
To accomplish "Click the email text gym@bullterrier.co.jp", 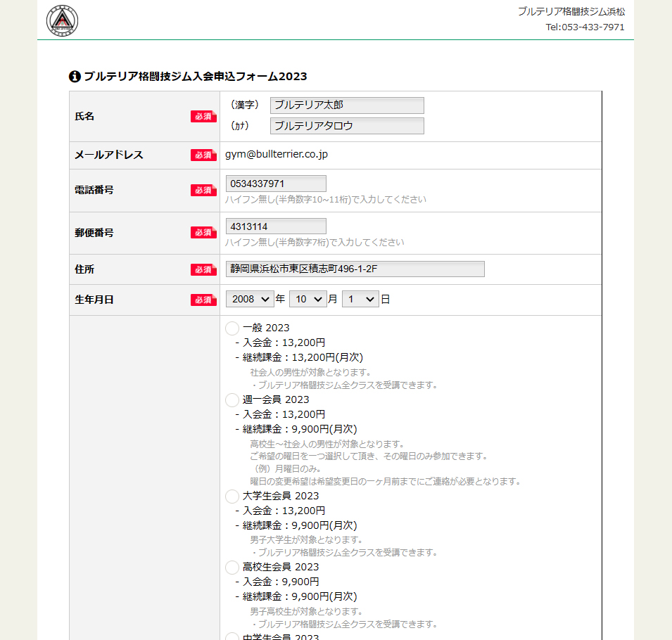I will point(277,155).
